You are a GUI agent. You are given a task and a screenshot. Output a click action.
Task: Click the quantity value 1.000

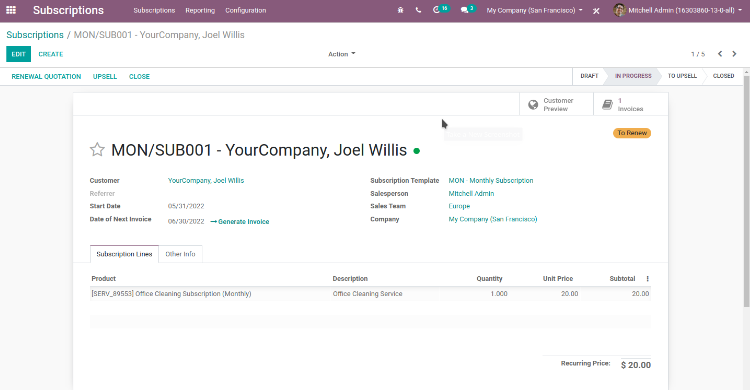499,294
